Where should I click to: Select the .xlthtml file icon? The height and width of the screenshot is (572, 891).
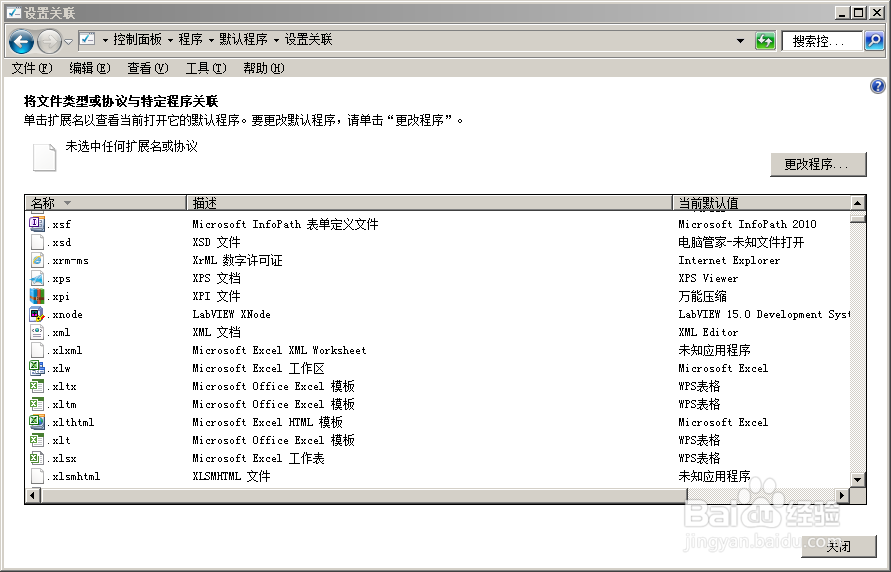click(37, 422)
